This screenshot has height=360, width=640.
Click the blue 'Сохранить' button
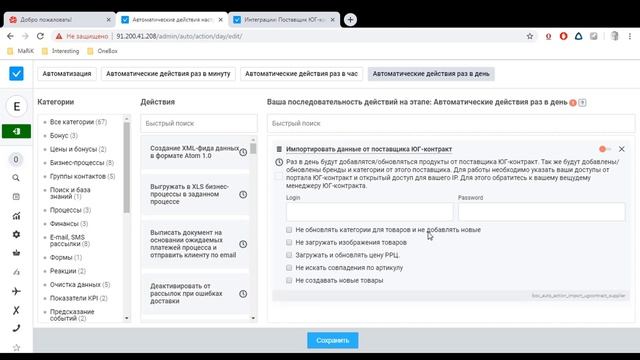pyautogui.click(x=333, y=340)
